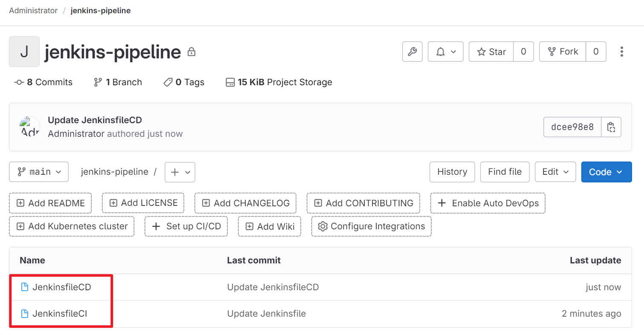Click Add Kubernetes cluster
The image size is (644, 335).
pos(72,226)
